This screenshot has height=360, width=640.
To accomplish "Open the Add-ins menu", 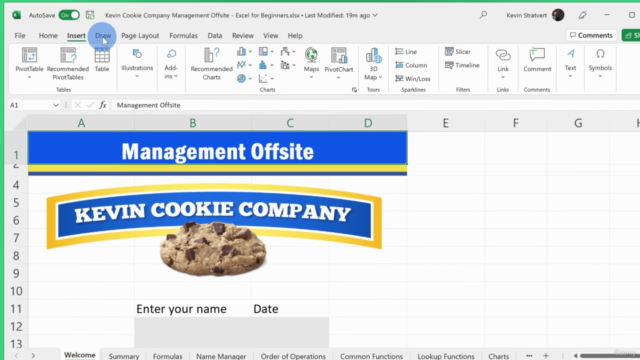I will pyautogui.click(x=171, y=64).
